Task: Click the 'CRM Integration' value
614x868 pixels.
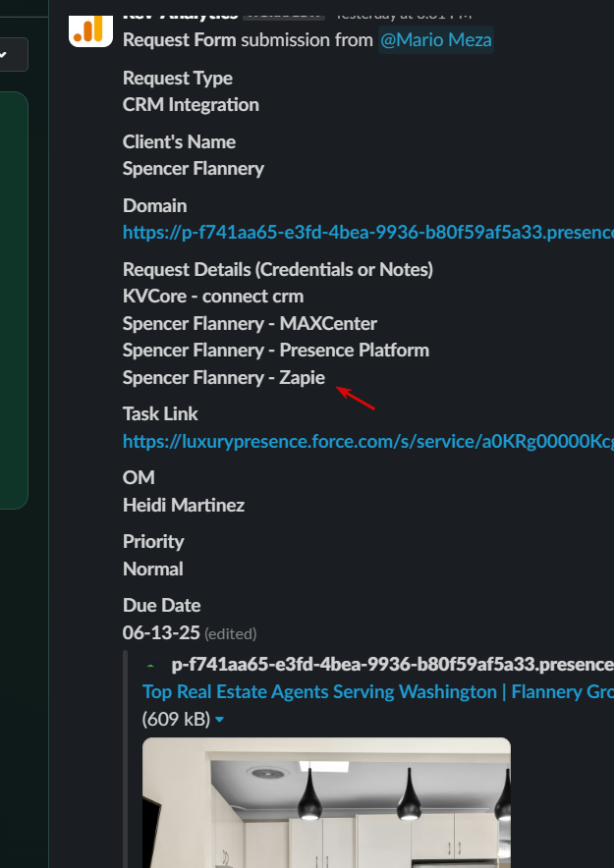Action: pyautogui.click(x=191, y=105)
